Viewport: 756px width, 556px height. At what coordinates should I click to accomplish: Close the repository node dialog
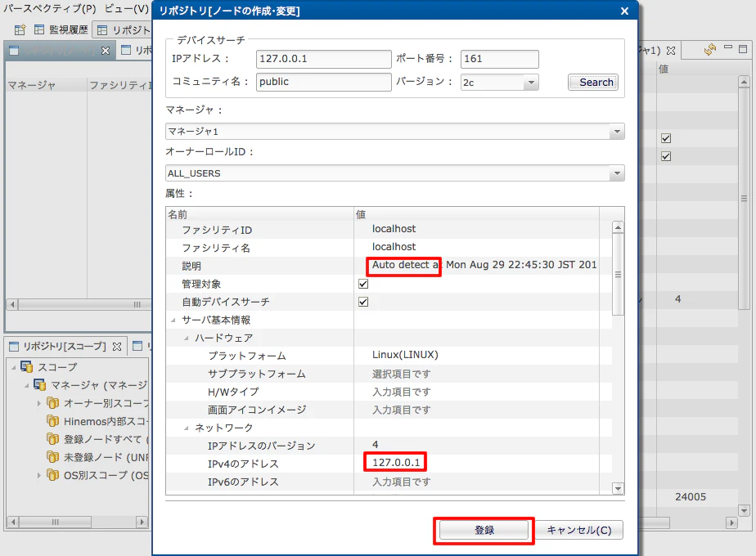(x=624, y=11)
